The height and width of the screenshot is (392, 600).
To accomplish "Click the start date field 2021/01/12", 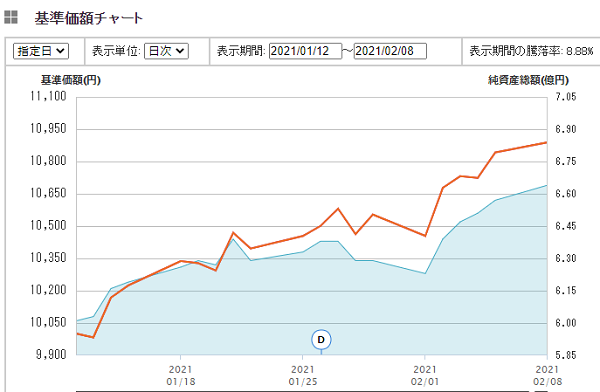I will point(305,51).
